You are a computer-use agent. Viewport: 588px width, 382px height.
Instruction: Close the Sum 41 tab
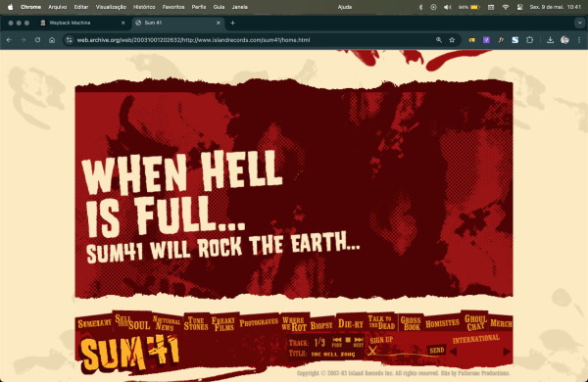219,23
